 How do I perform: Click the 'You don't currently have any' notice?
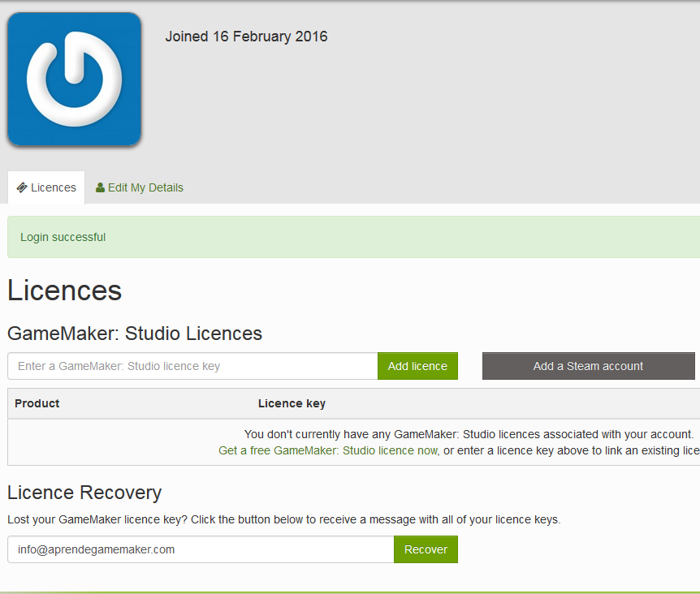coord(469,434)
